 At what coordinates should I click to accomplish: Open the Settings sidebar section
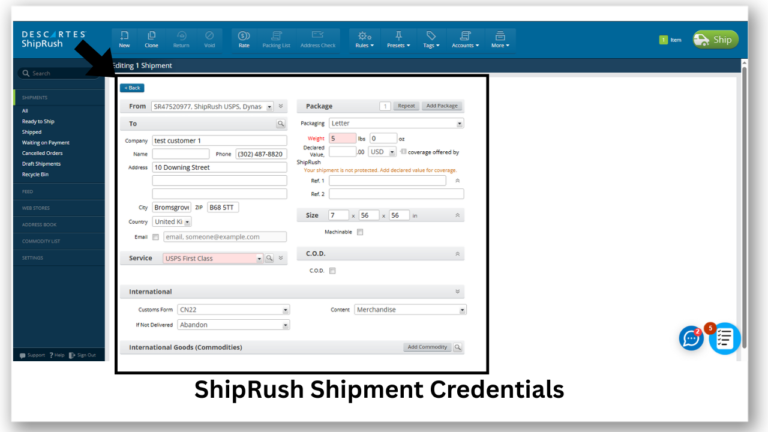pyautogui.click(x=32, y=258)
